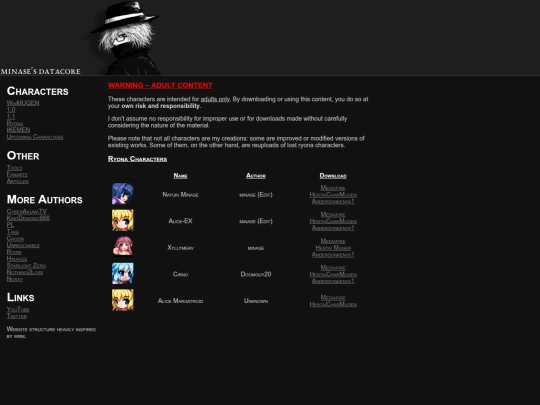Image resolution: width=540 pixels, height=405 pixels.
Task: Go to the Fanarts page
Action: pyautogui.click(x=17, y=174)
